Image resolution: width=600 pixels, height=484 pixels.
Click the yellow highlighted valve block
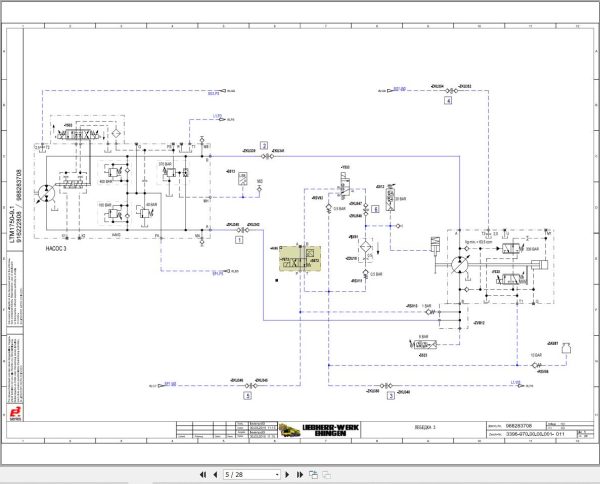tap(300, 258)
